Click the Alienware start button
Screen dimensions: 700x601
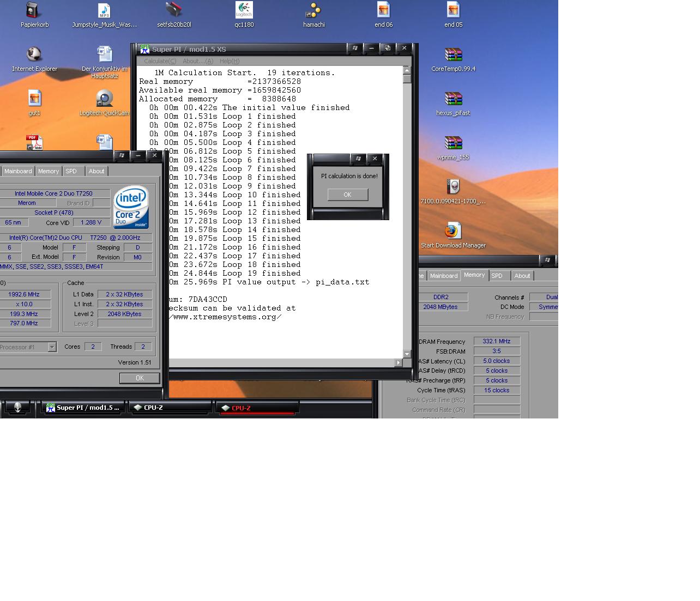point(17,407)
